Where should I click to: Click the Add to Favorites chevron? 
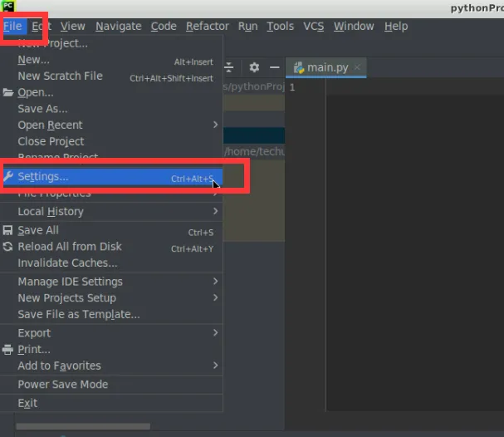[215, 366]
